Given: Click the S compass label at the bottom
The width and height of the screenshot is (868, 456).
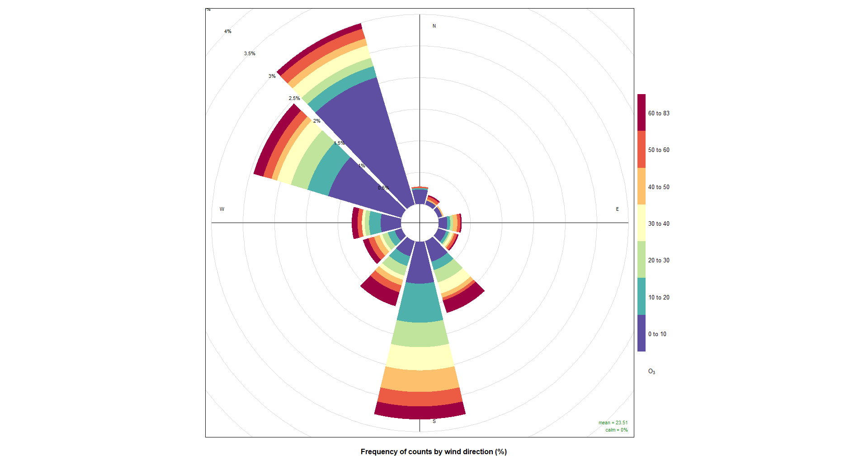Looking at the screenshot, I should pyautogui.click(x=434, y=421).
